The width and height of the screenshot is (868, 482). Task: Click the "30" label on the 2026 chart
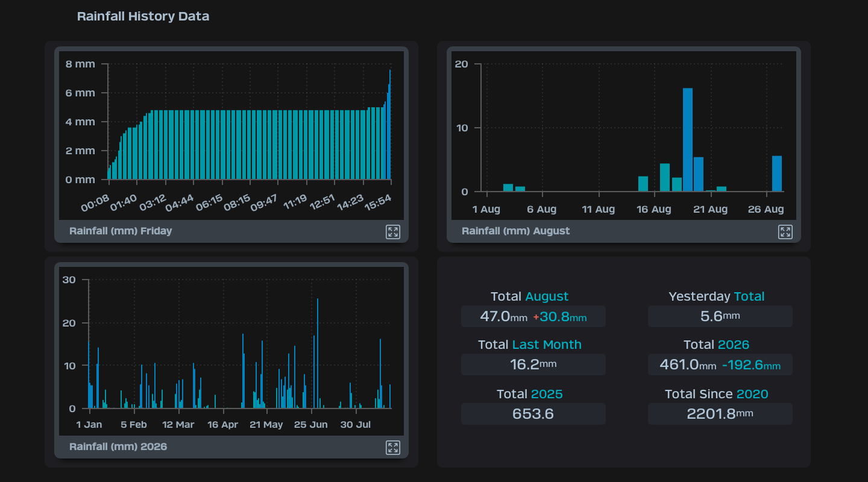[69, 280]
